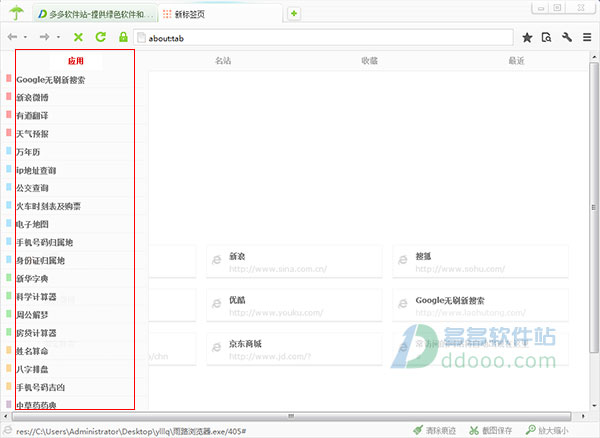This screenshot has height=438, width=600.
Task: Open 电子地图 app
Action: pos(32,224)
